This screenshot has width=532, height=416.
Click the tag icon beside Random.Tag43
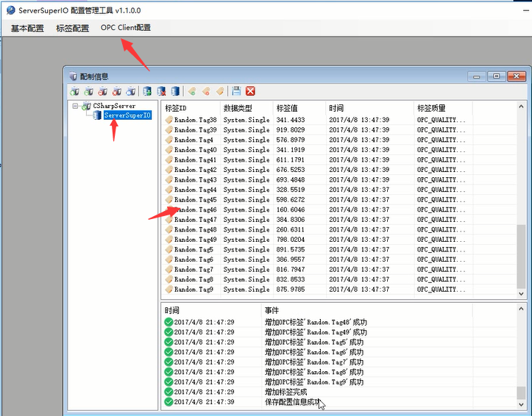coord(169,179)
